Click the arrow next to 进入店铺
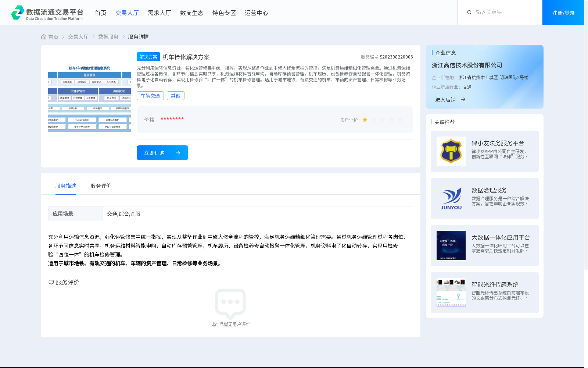This screenshot has height=368, width=588. (x=463, y=99)
